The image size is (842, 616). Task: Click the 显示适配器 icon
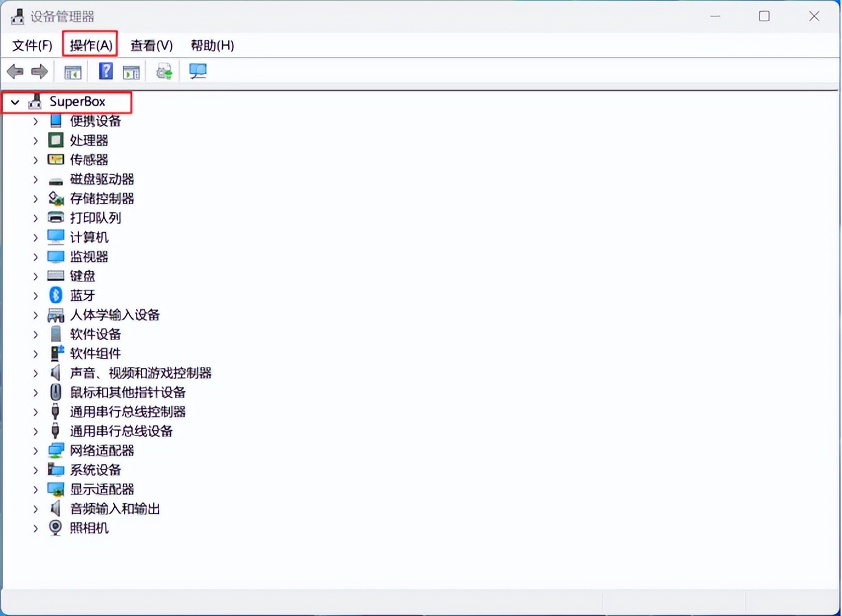[56, 489]
